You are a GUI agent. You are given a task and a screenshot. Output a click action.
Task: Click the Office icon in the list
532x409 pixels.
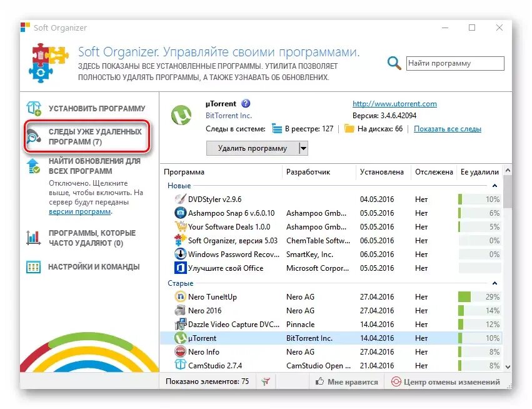[180, 268]
